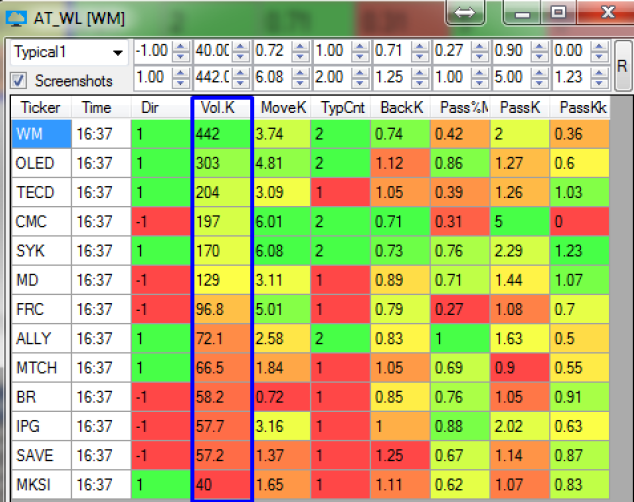Click the 1.07 PassKk cell for MD
Screen dimensions: 634x502
(x=580, y=280)
